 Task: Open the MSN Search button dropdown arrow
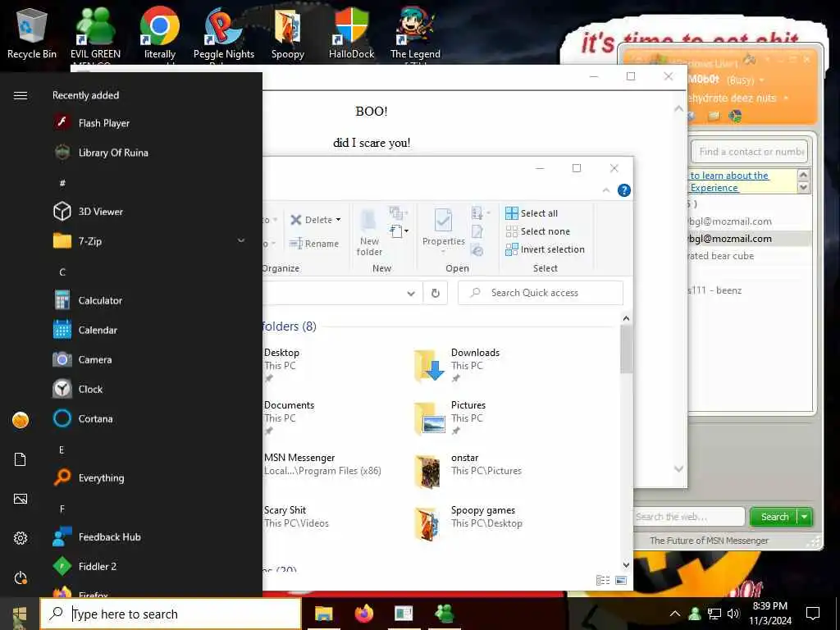[805, 517]
